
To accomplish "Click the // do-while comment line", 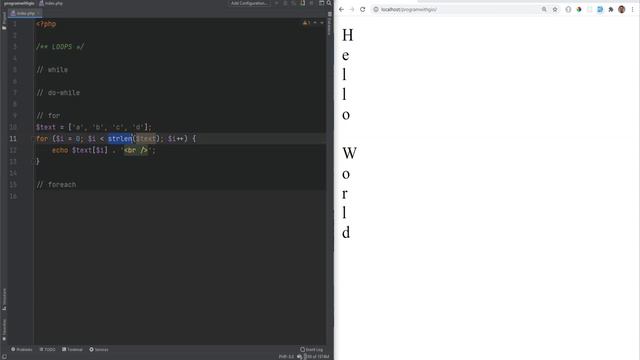I will point(58,93).
